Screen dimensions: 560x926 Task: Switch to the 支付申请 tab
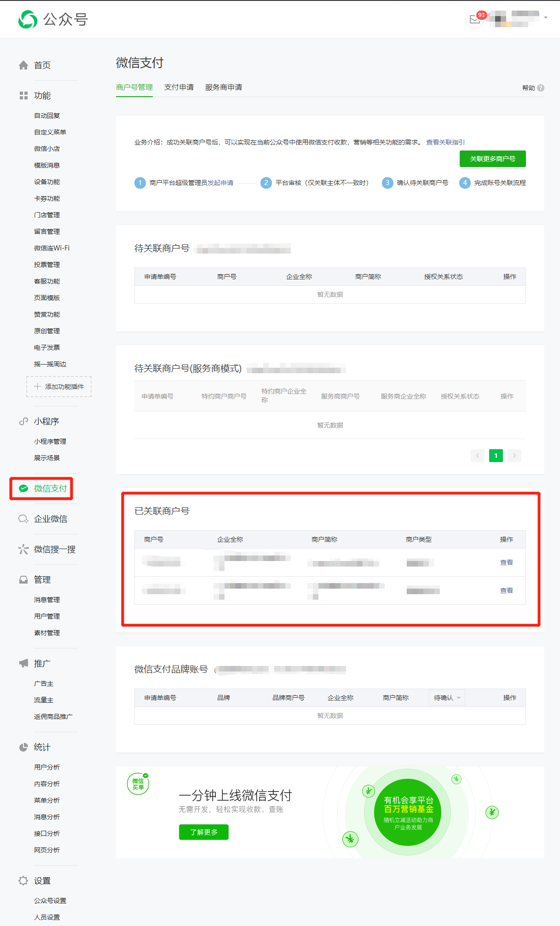pyautogui.click(x=179, y=87)
